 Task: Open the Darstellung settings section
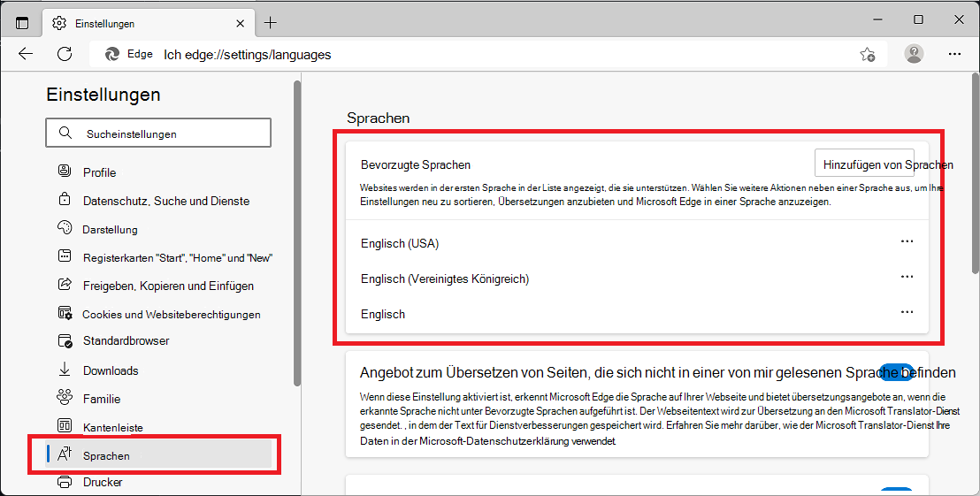pyautogui.click(x=110, y=230)
